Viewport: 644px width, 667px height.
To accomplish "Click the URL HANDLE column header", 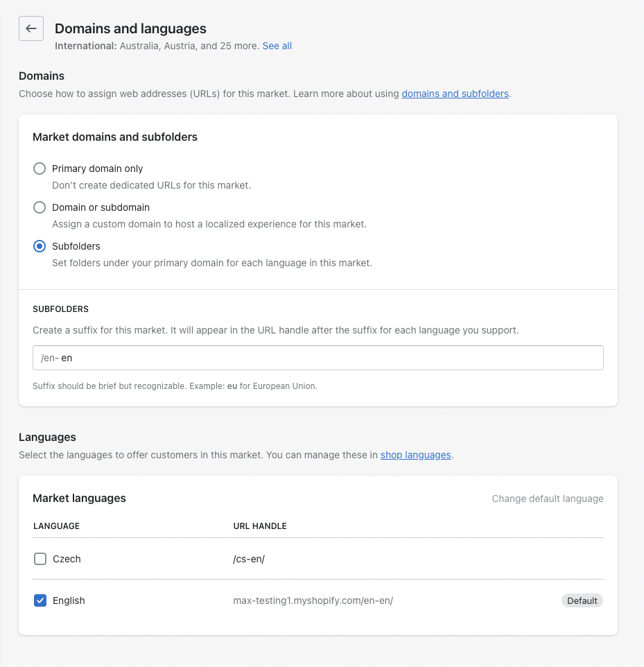I will (260, 526).
